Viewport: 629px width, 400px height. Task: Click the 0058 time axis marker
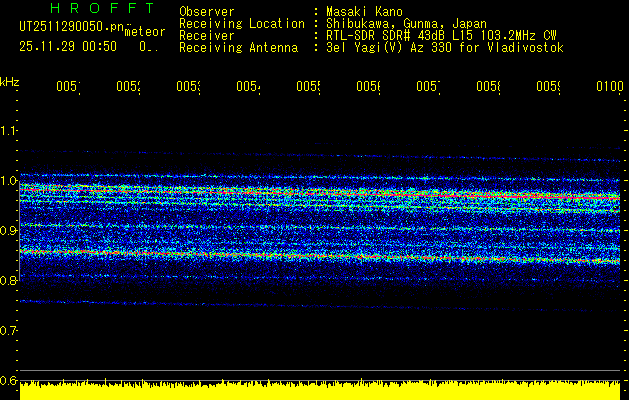[489, 86]
